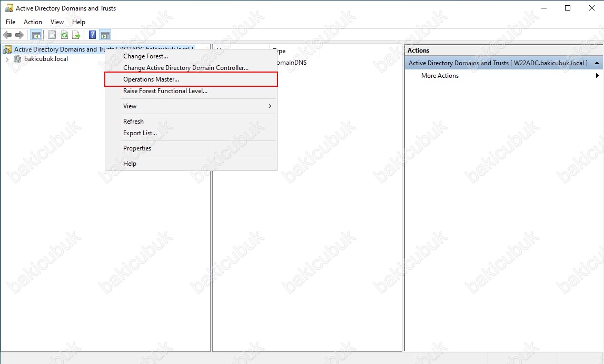604x364 pixels.
Task: Open the blue Help toolbar icon
Action: pos(93,35)
